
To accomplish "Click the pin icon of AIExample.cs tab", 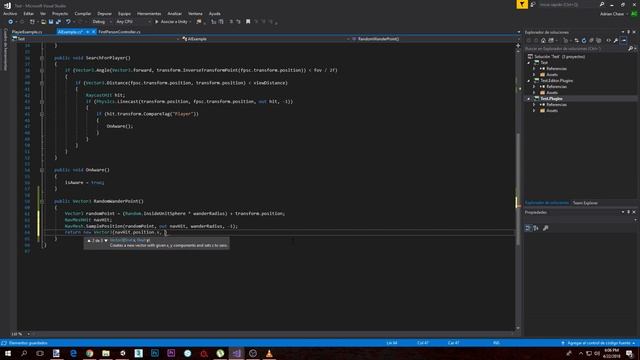I will coord(87,32).
